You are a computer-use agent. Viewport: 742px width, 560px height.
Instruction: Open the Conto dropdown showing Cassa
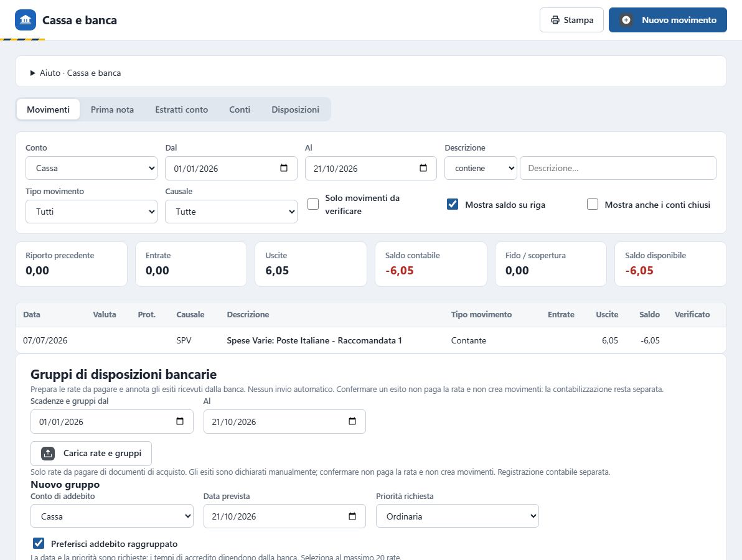pyautogui.click(x=92, y=168)
